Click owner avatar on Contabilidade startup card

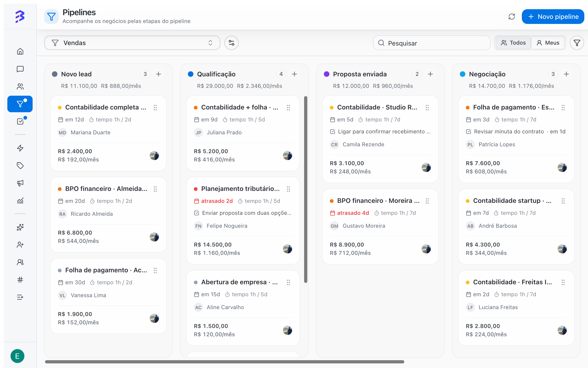tap(562, 249)
